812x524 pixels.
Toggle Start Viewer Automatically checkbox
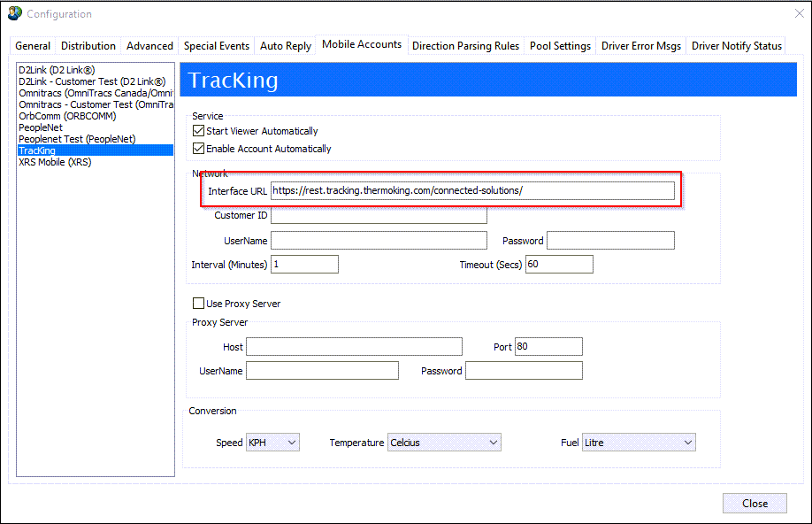coord(199,131)
